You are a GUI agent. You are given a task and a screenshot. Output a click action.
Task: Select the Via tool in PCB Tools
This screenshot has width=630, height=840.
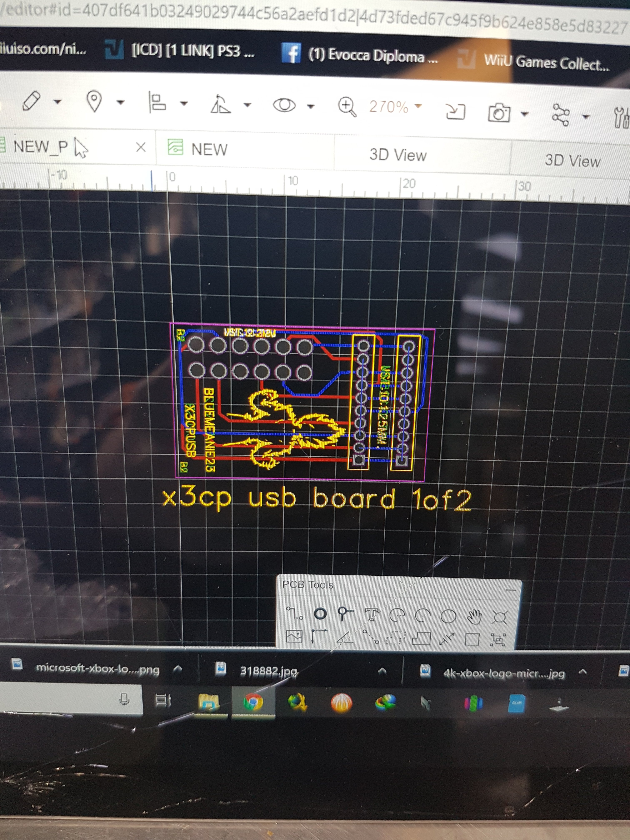(345, 614)
